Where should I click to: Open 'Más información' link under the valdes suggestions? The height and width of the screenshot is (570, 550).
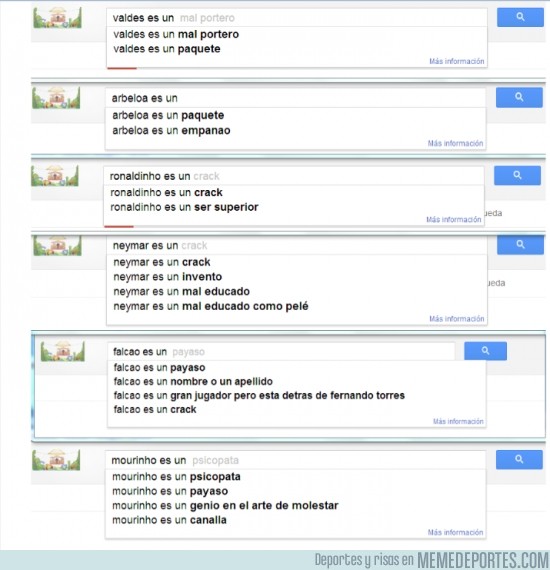(x=457, y=61)
